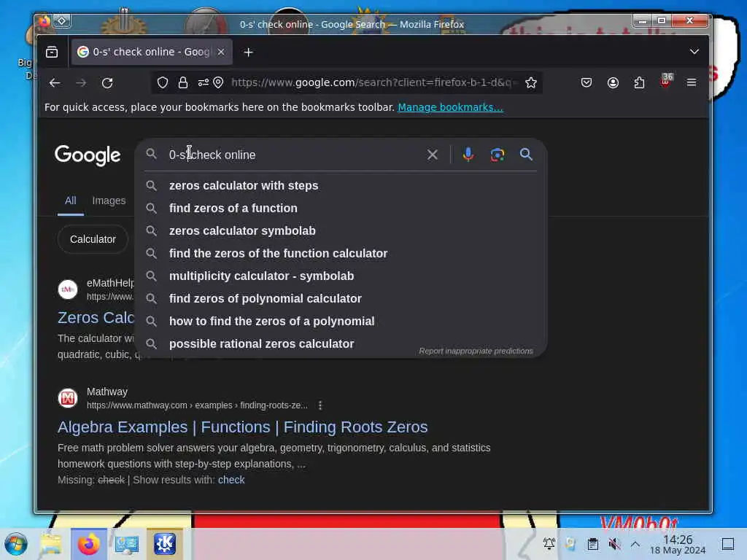
Task: Open the Manage bookmarks link
Action: pos(450,107)
